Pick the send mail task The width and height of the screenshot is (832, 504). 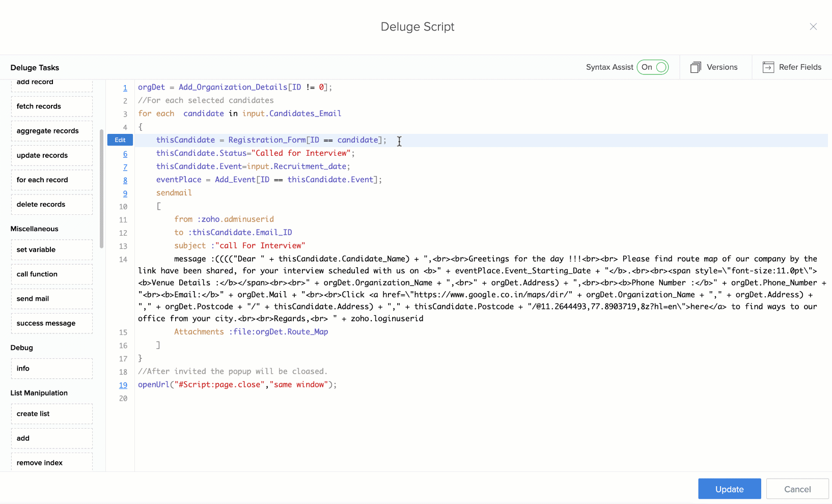coord(51,298)
